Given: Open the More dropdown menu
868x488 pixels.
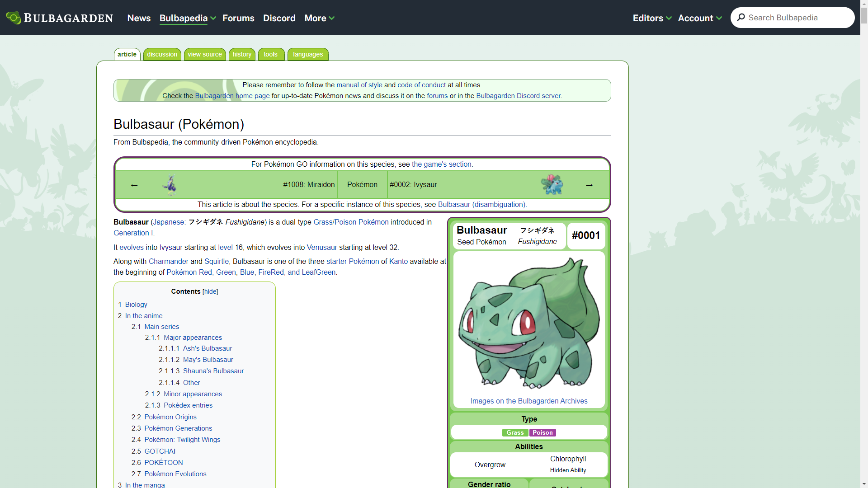Looking at the screenshot, I should (x=319, y=18).
